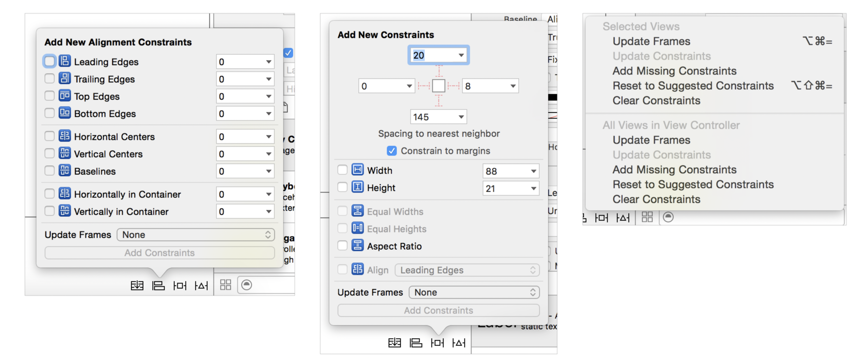Click Resolve Auto Layout Issues in left toolbar
Screen dimensions: 868x362
pos(201,285)
